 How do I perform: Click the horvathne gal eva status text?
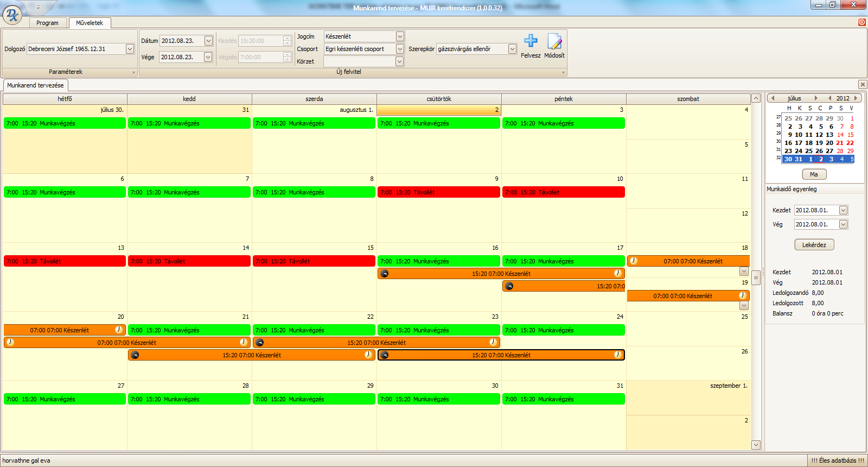click(x=26, y=460)
